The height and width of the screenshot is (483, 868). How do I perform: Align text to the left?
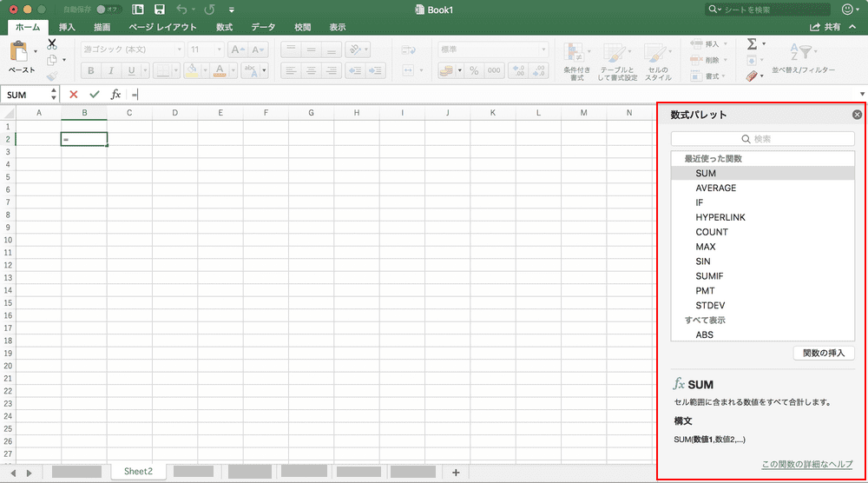(x=291, y=70)
